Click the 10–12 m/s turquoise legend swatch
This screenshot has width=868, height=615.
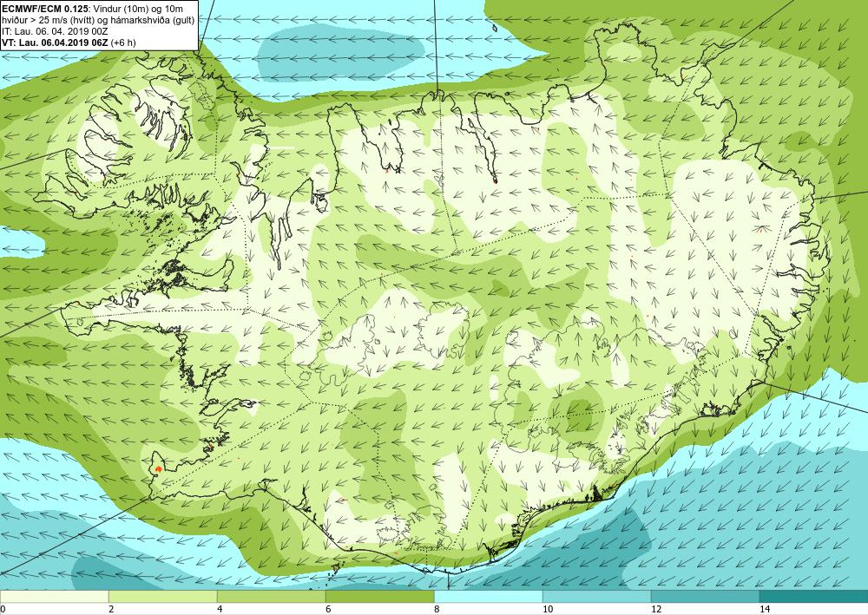click(597, 597)
